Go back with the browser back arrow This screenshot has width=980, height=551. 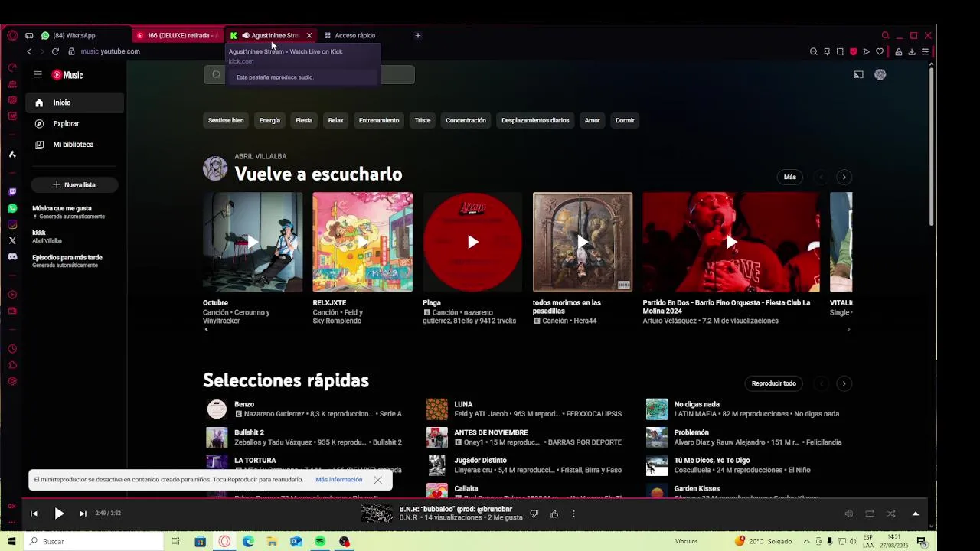pyautogui.click(x=29, y=51)
